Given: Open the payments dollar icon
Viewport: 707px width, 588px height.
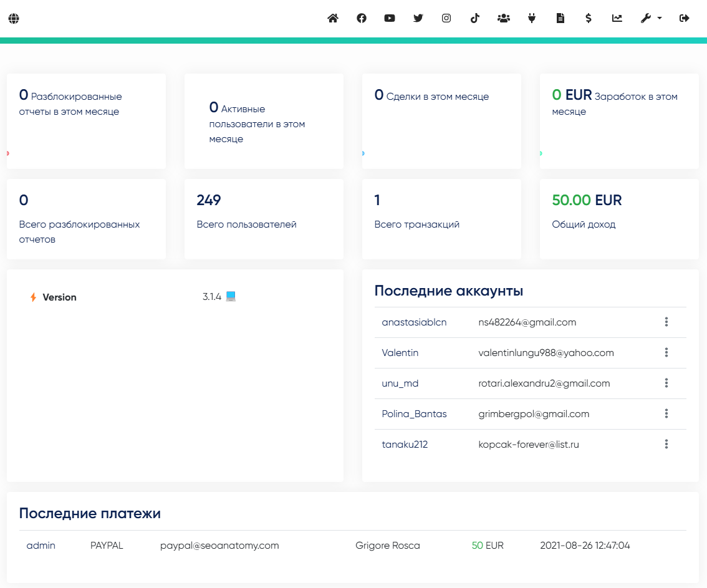Looking at the screenshot, I should point(589,18).
